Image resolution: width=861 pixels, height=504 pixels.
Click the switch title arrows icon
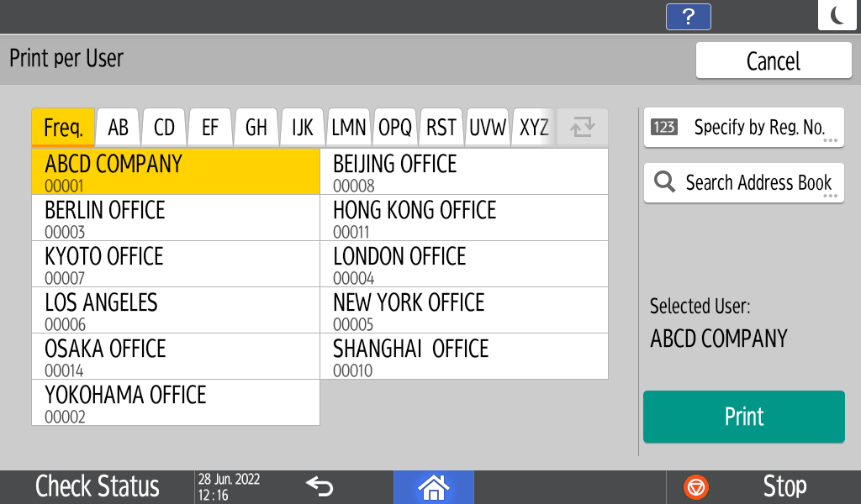[582, 128]
